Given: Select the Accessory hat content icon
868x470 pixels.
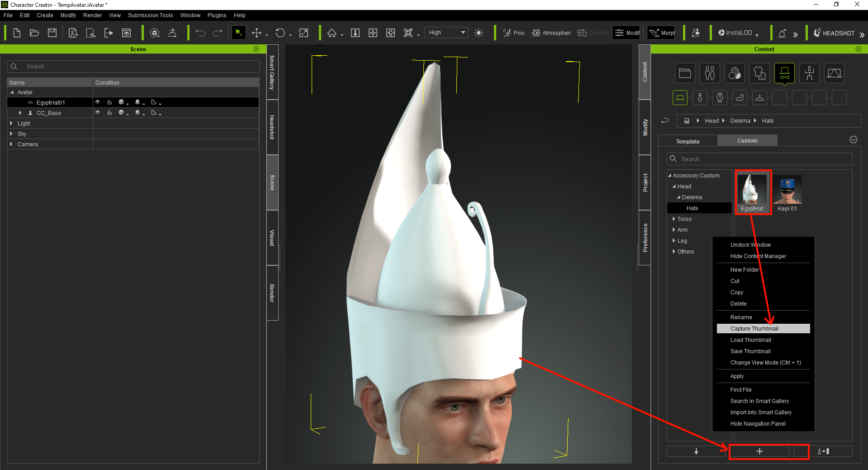Looking at the screenshot, I should click(784, 73).
